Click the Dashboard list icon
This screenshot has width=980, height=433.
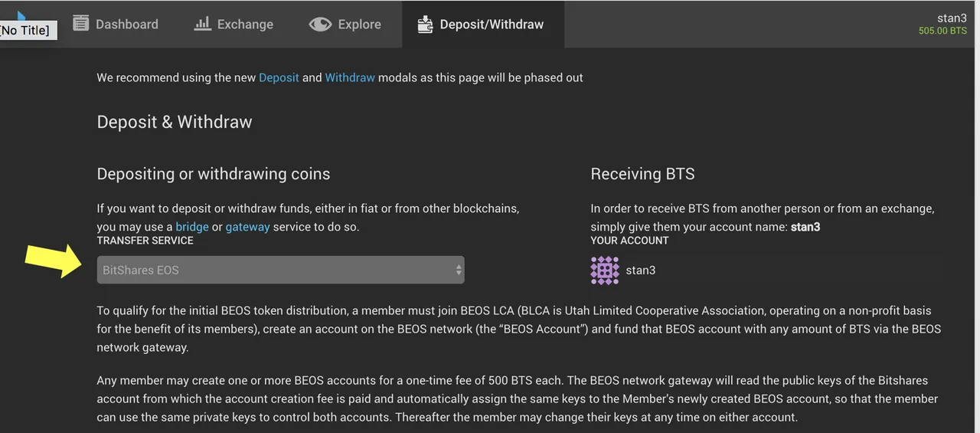coord(80,23)
